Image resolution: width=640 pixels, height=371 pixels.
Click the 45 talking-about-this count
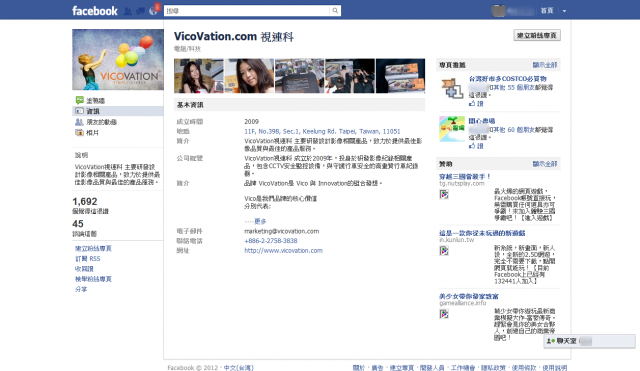pos(78,224)
